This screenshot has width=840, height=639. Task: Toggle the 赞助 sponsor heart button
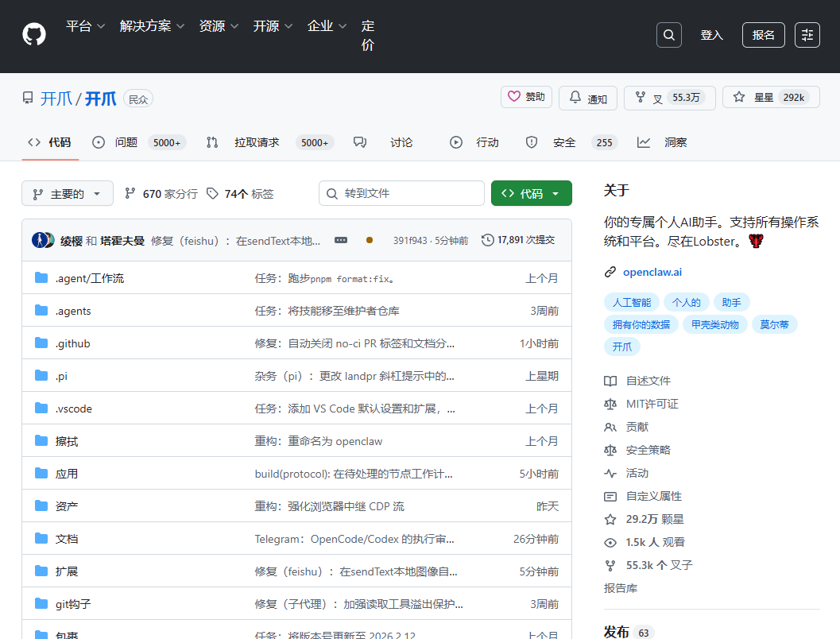526,97
